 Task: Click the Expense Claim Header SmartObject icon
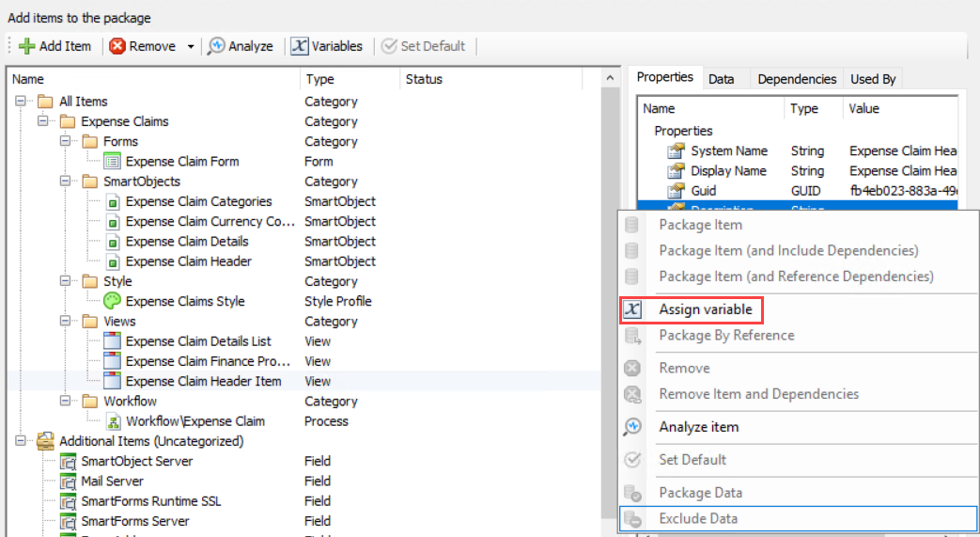[x=112, y=261]
